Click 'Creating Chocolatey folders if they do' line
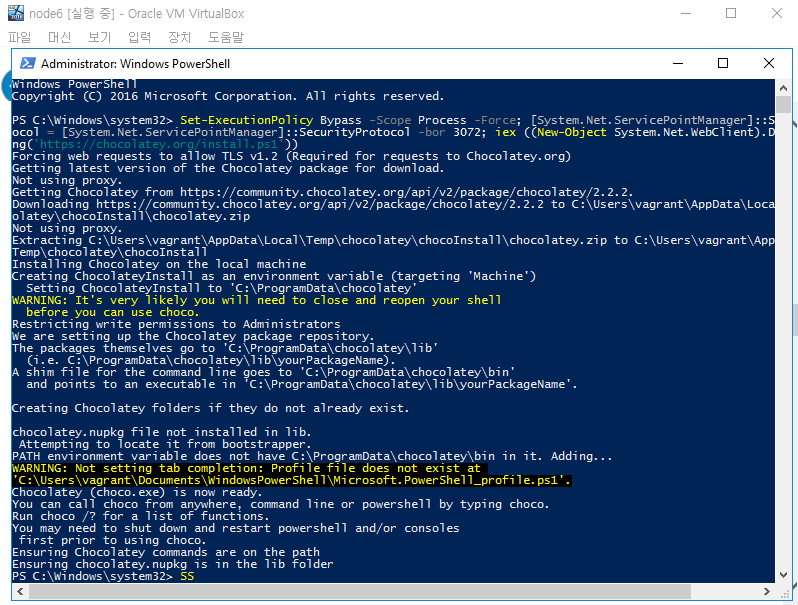 [x=210, y=408]
